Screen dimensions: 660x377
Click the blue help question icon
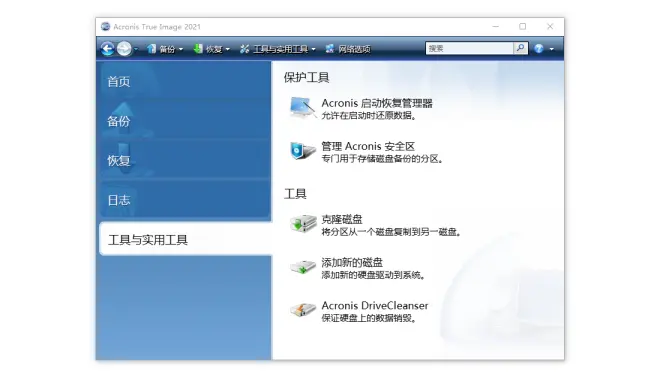coord(539,48)
